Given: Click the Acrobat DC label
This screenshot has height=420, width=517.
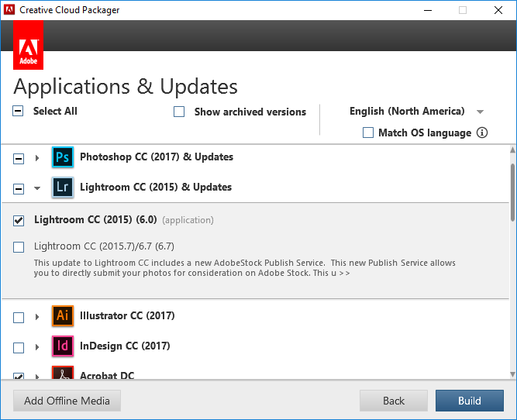Looking at the screenshot, I should point(107,375).
